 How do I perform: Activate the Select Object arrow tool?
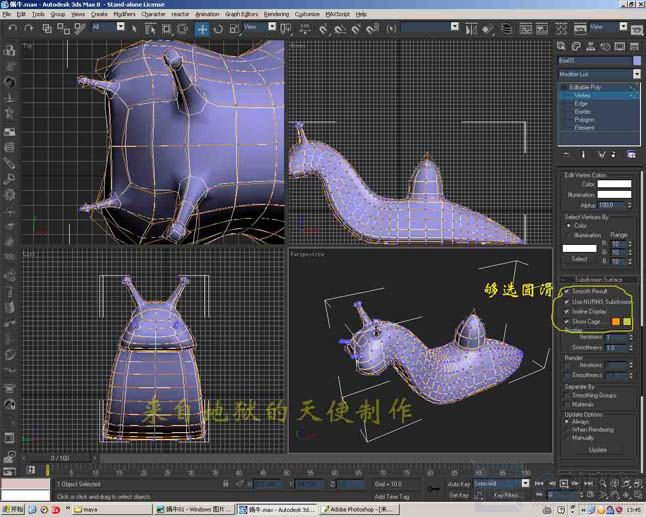tap(133, 28)
